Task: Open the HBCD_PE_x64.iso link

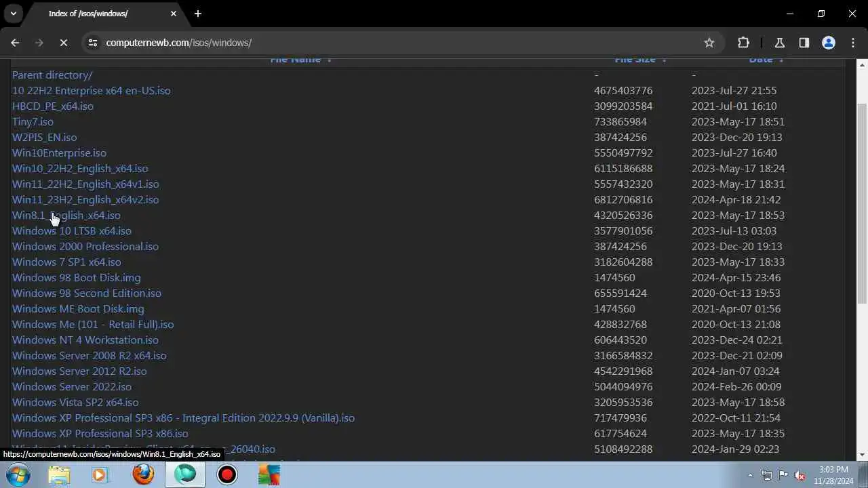Action: 53,106
